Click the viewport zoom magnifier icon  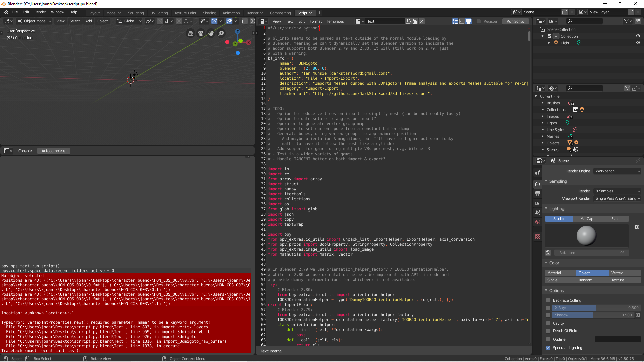(221, 33)
